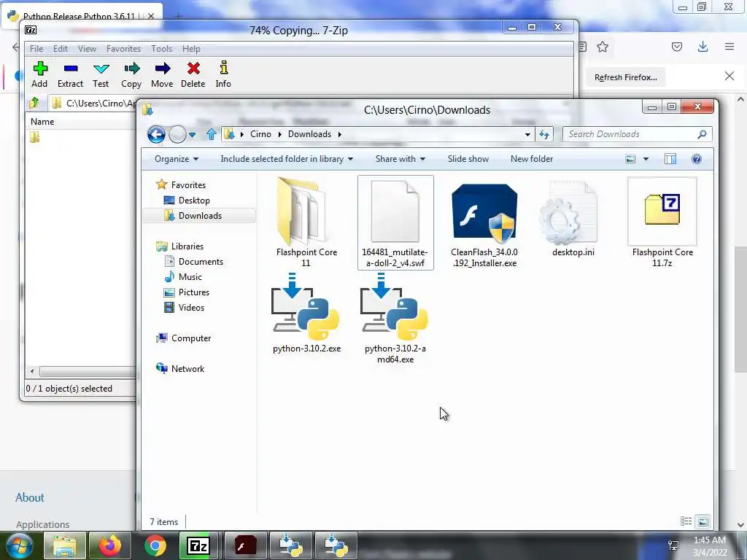Click the New folder button
The width and height of the screenshot is (747, 560).
[x=532, y=159]
